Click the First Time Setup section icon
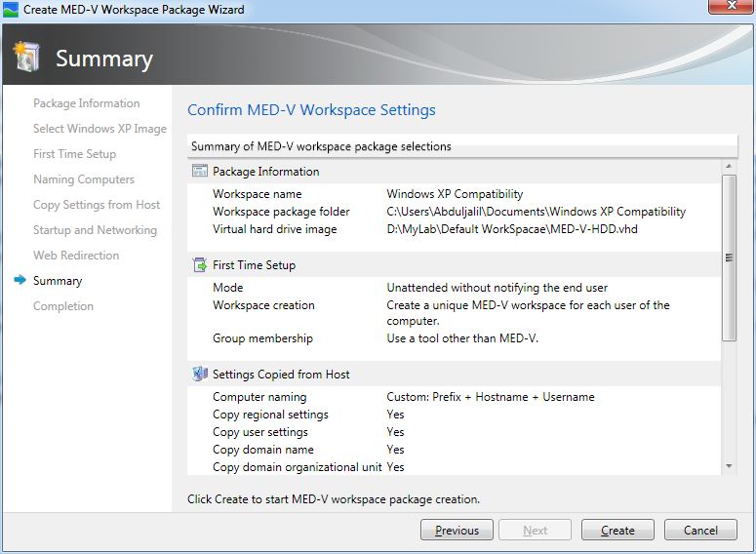The image size is (756, 554). point(200,265)
